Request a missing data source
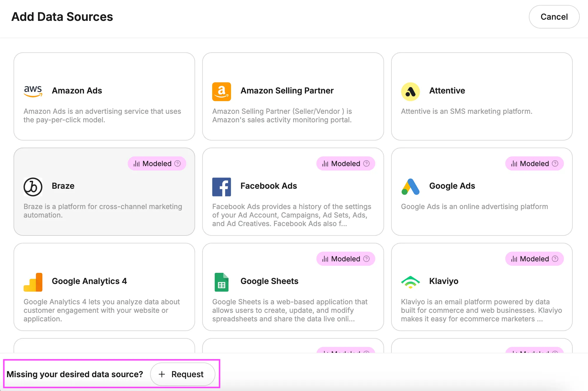Screen dimensions: 588x391 tap(182, 374)
